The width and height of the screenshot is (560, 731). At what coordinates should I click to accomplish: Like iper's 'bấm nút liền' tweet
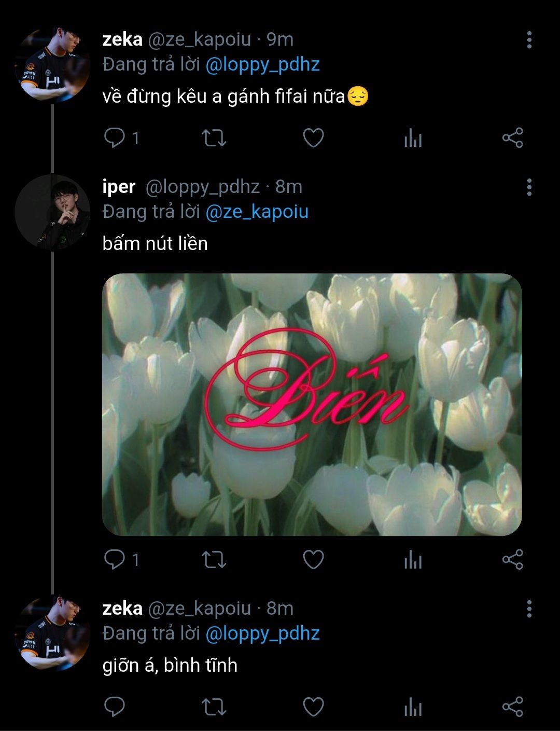point(313,560)
